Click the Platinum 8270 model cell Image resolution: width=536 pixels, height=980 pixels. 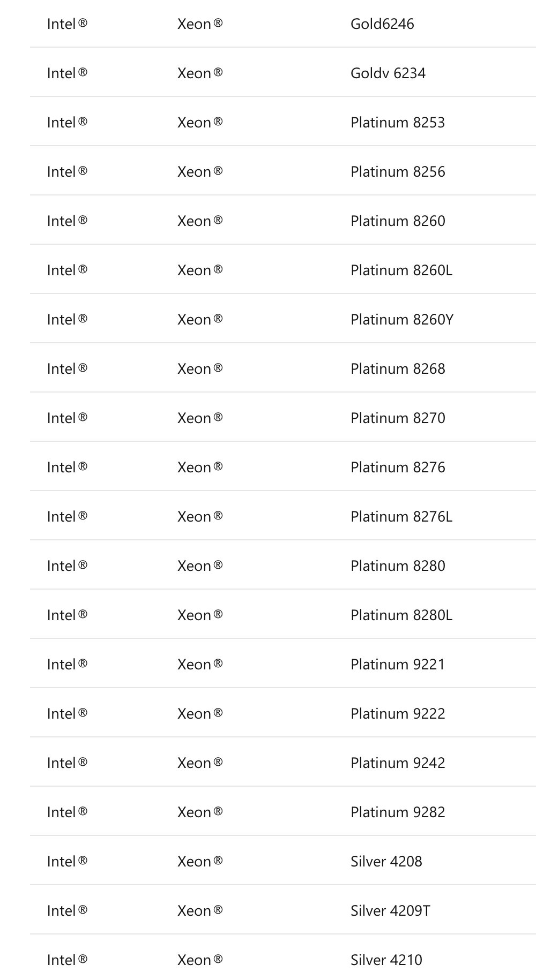398,418
